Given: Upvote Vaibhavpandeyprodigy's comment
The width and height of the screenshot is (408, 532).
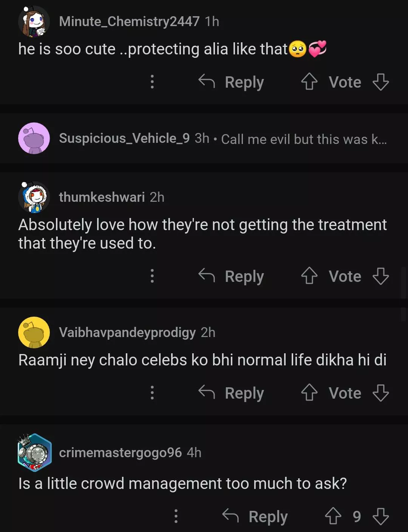Looking at the screenshot, I should [x=309, y=393].
